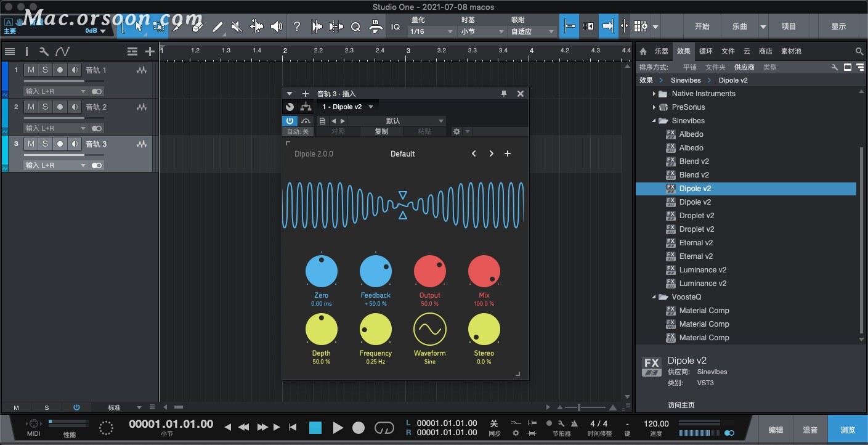Open plugin routing channel editor icon
Screen dimensions: 868x445
(x=306, y=107)
